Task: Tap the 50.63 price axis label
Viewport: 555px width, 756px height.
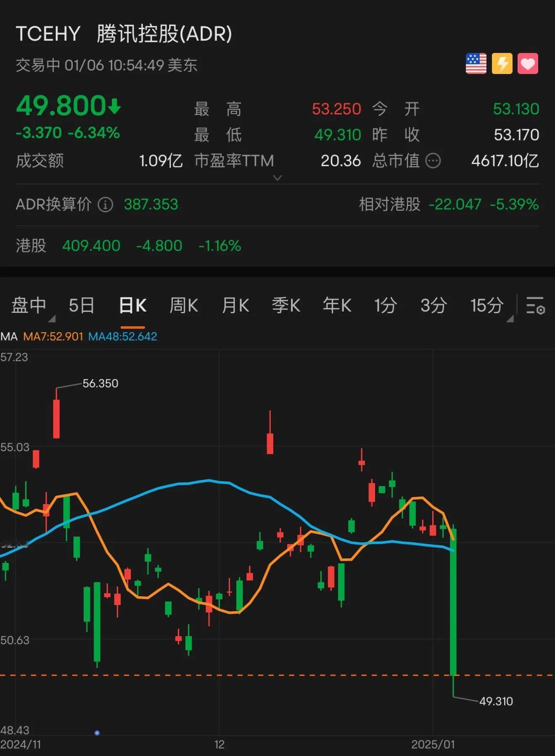Action: (15, 640)
